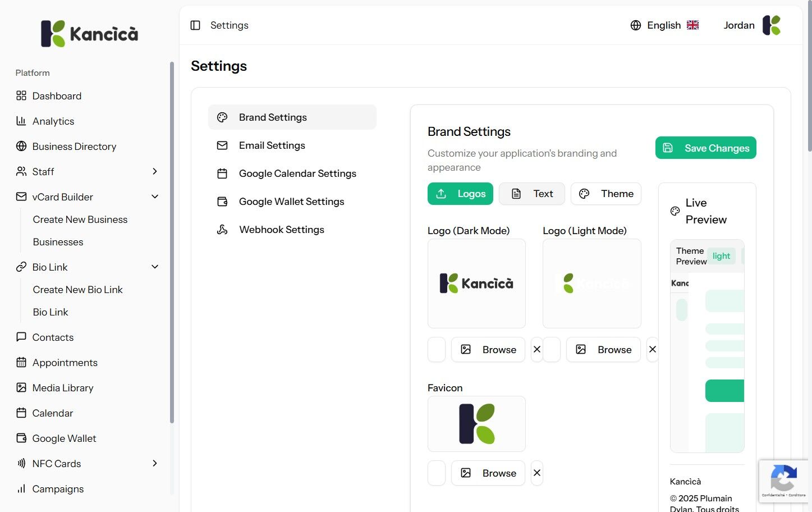Click the Analytics bar chart icon
The image size is (812, 512).
pyautogui.click(x=21, y=121)
